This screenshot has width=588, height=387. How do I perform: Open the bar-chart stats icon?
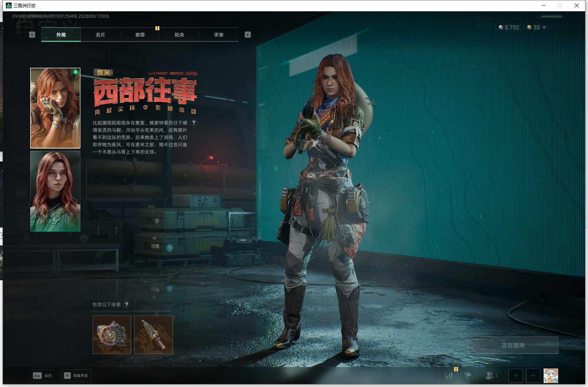click(x=449, y=375)
